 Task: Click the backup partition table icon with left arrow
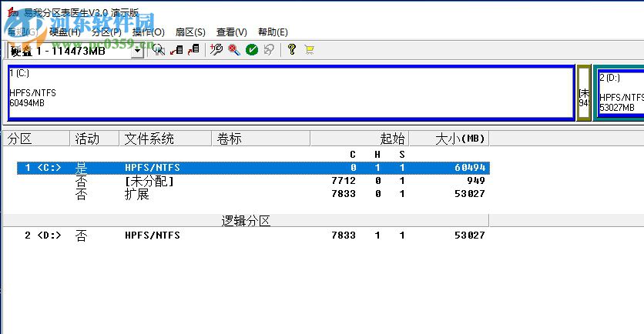pos(176,50)
